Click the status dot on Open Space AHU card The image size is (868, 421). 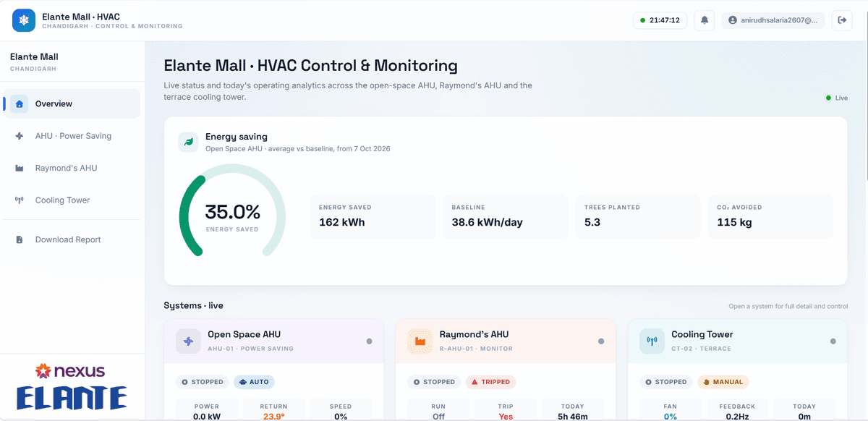point(369,341)
